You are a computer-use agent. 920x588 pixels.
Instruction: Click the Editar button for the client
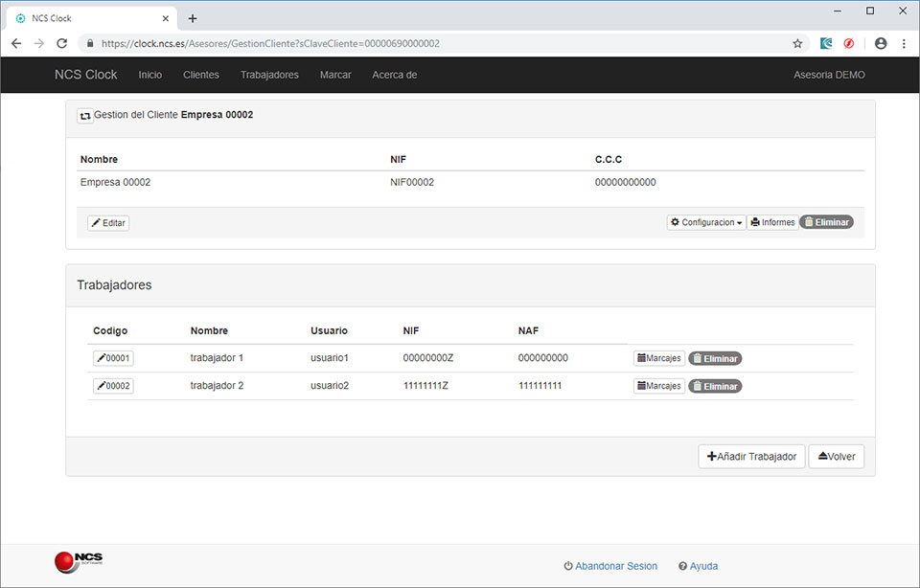tap(108, 223)
